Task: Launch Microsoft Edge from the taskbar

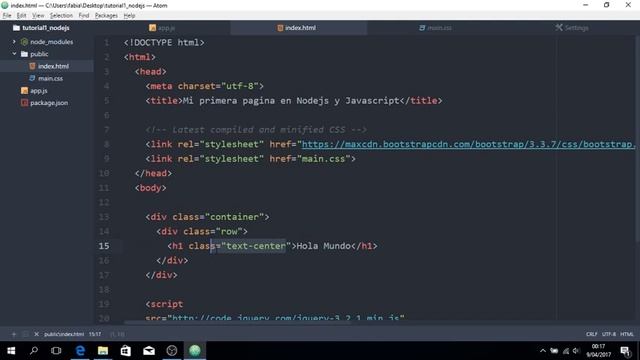Action: coord(80,351)
